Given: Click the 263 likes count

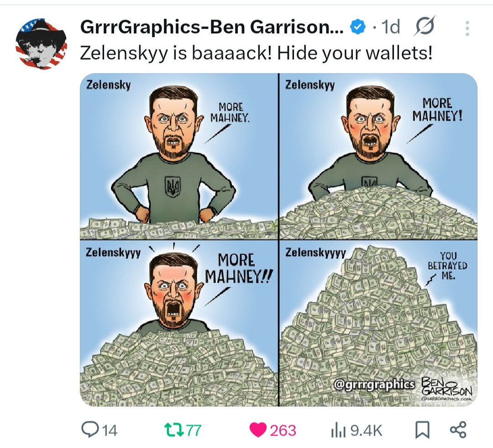Looking at the screenshot, I should point(283,430).
